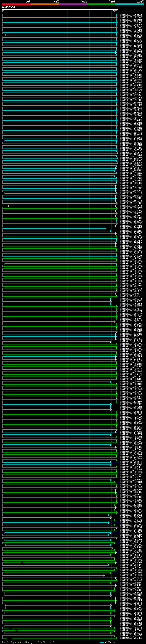This screenshot has height=644, width=146.
Task: Select label UniRef100_C5FX83
Action: click(x=131, y=382)
